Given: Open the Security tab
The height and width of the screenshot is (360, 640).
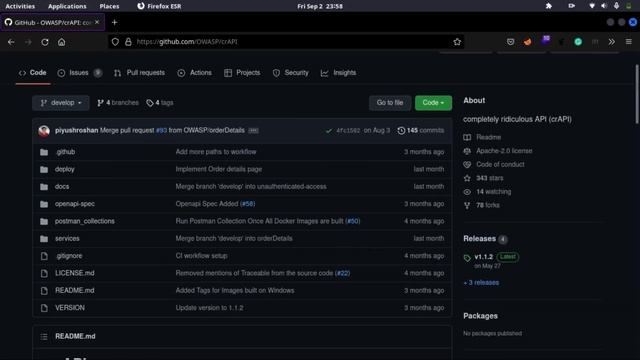Looking at the screenshot, I should coord(291,73).
